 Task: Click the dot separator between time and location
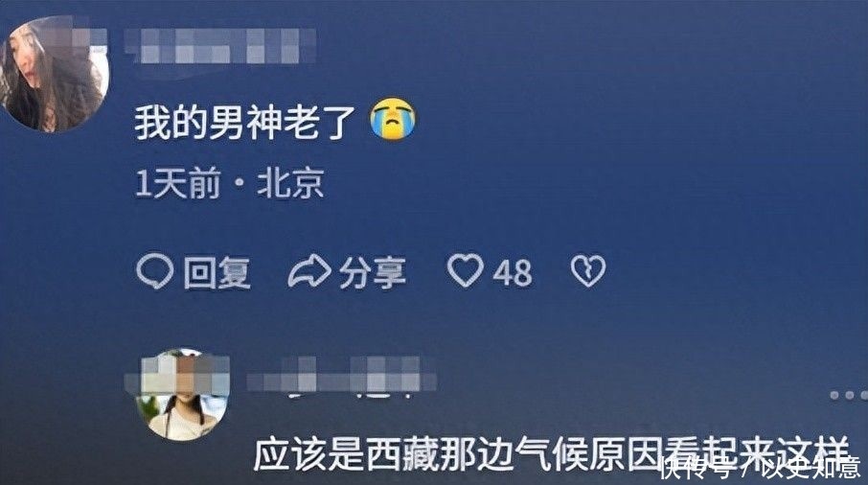[240, 184]
